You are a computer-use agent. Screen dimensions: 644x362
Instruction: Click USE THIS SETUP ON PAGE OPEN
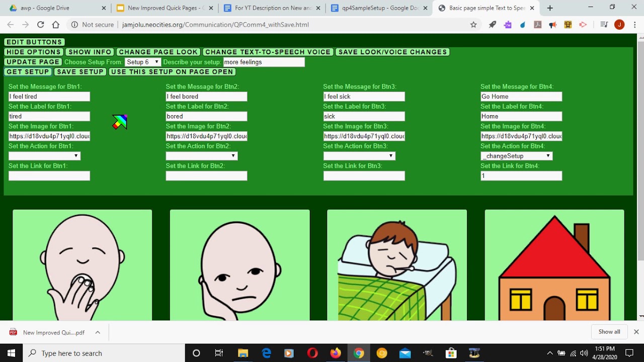(x=172, y=72)
